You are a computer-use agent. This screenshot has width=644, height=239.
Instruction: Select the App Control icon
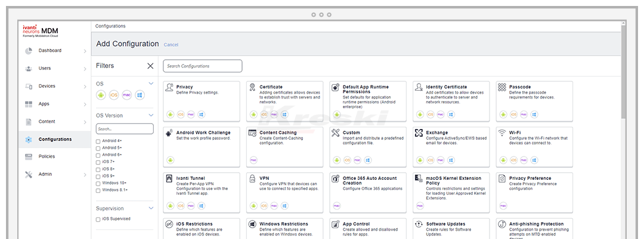pyautogui.click(x=336, y=224)
